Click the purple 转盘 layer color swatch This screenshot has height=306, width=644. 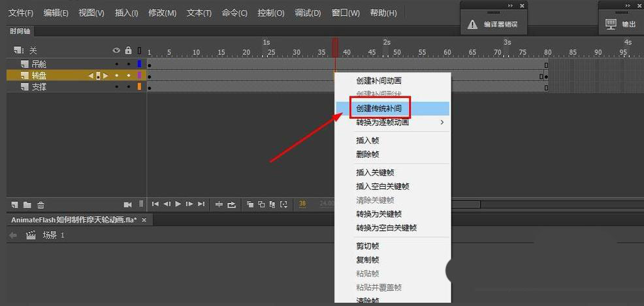[x=139, y=76]
